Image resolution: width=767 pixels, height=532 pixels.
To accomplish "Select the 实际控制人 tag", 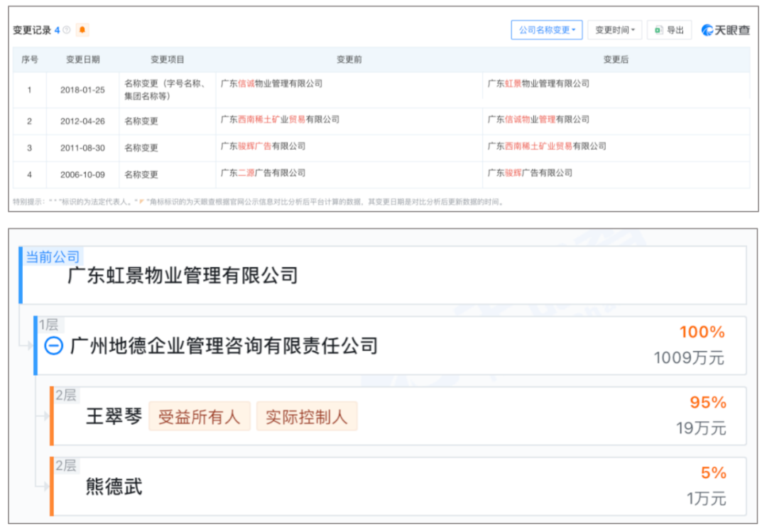I will click(x=306, y=416).
